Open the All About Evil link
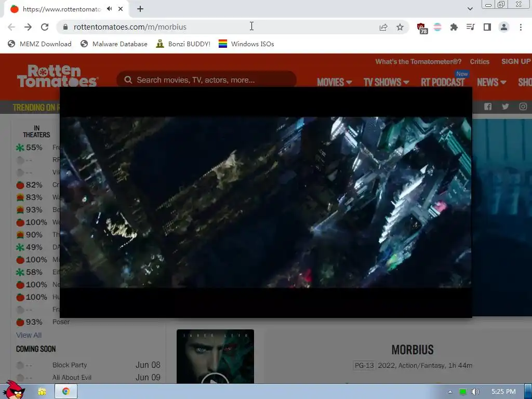 [72, 377]
